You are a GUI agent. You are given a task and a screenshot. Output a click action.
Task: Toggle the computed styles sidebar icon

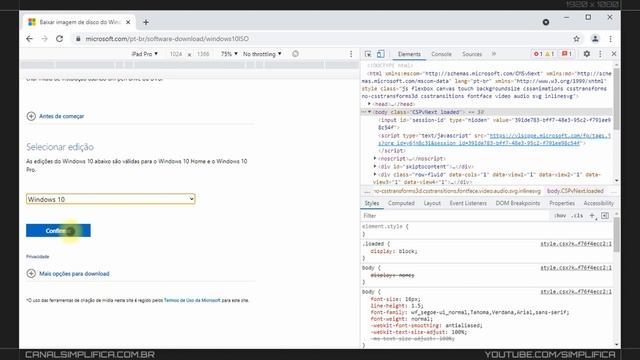tap(605, 216)
